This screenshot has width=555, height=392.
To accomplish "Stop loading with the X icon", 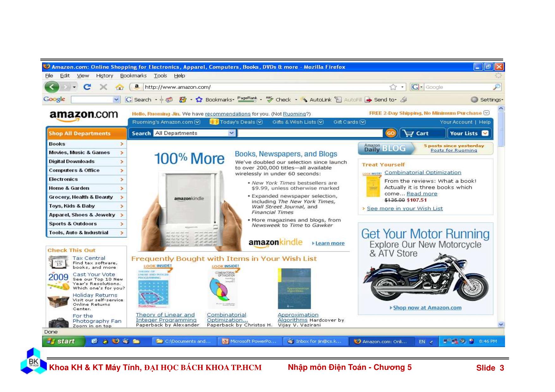I will pos(103,87).
